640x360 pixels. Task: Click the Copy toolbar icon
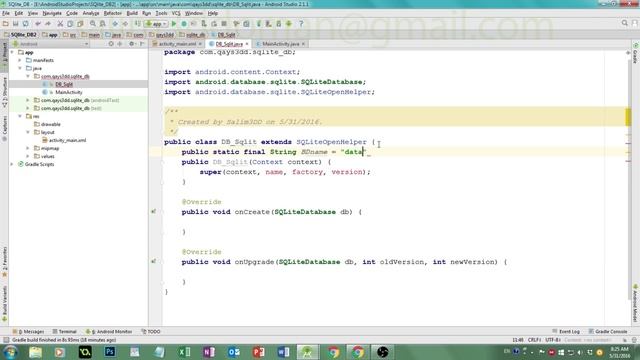tap(70, 24)
